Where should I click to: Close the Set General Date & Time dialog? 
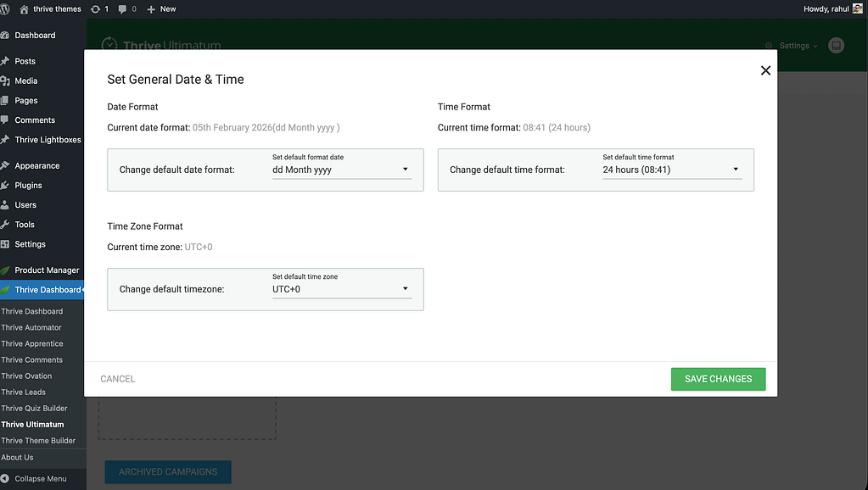pos(765,70)
